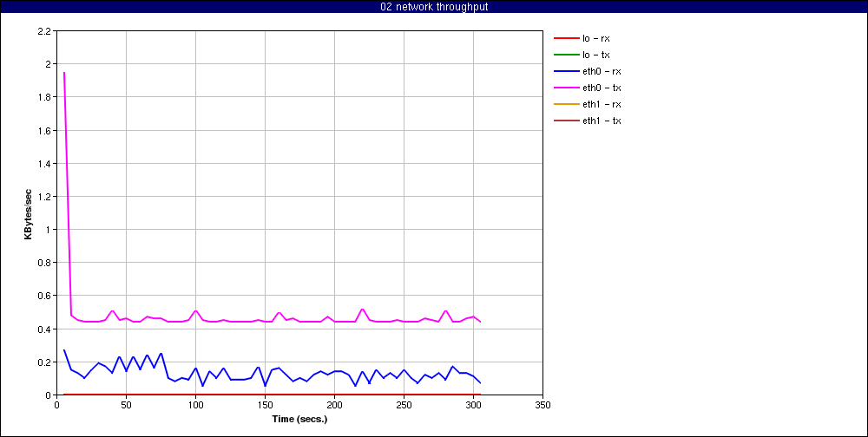Click the 2.2 y-axis tick value

pyautogui.click(x=44, y=31)
